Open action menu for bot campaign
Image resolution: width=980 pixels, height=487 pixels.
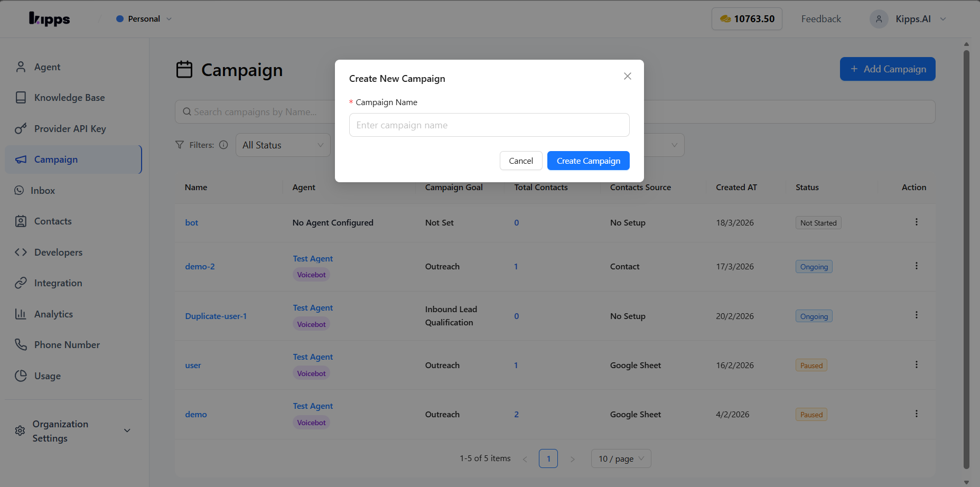click(x=917, y=222)
